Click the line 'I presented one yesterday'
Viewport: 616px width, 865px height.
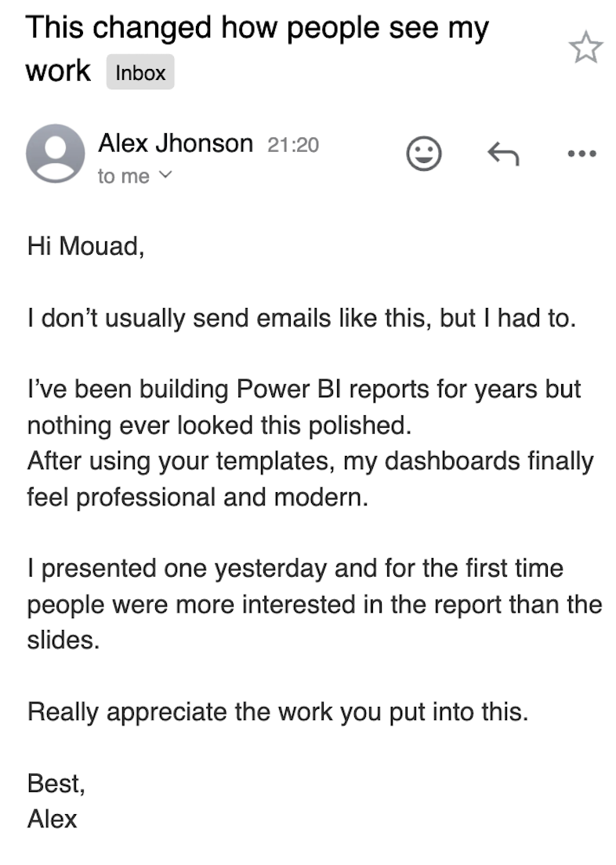(295, 568)
